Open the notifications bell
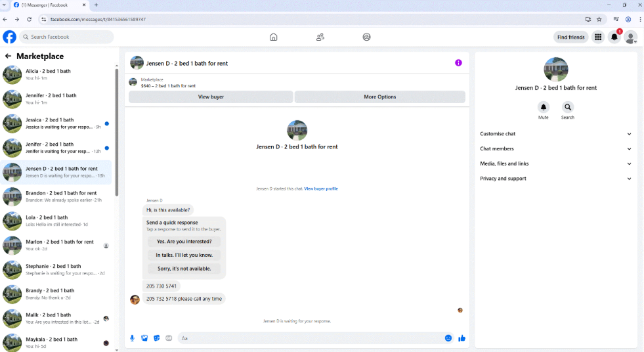Viewport: 644px width, 352px height. 614,37
